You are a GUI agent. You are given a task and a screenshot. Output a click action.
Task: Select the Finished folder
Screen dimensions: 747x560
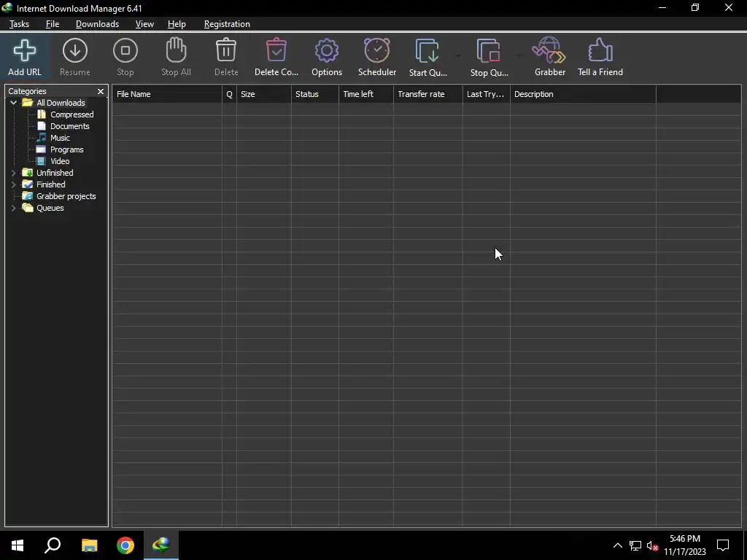click(50, 184)
